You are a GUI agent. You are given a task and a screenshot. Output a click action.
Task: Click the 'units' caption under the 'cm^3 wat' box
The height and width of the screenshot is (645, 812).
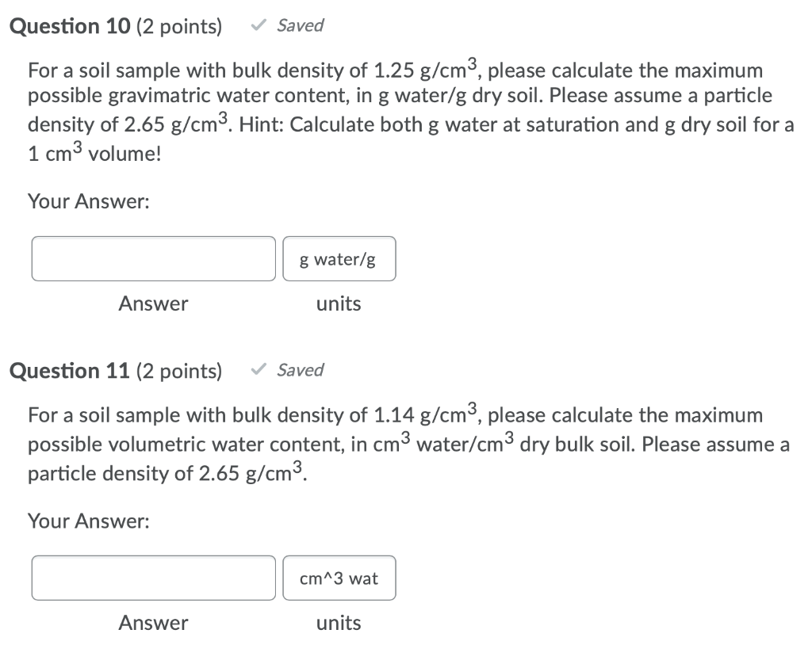(x=339, y=623)
